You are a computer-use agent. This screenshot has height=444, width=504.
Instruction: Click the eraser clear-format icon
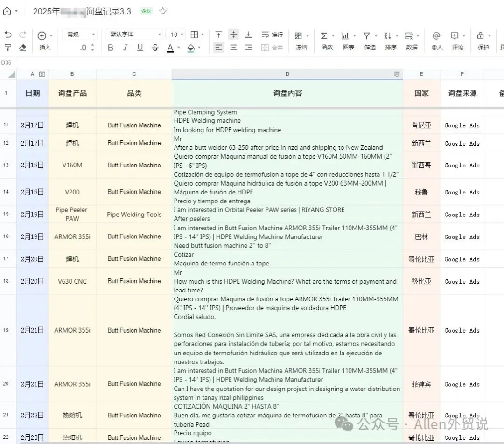coord(22,48)
